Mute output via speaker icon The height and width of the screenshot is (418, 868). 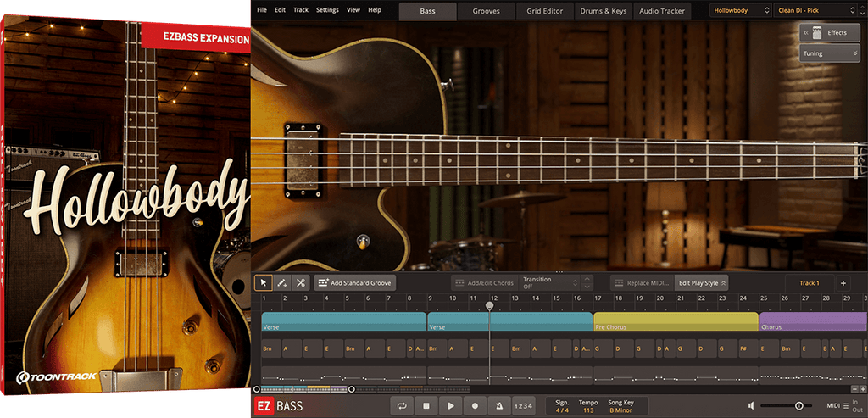pos(750,406)
